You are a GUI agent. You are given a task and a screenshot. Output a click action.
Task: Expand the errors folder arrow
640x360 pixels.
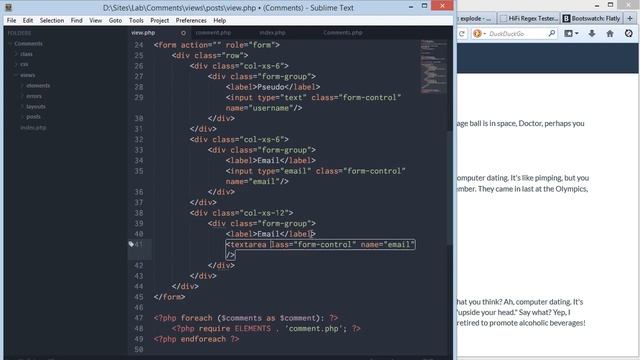click(22, 96)
